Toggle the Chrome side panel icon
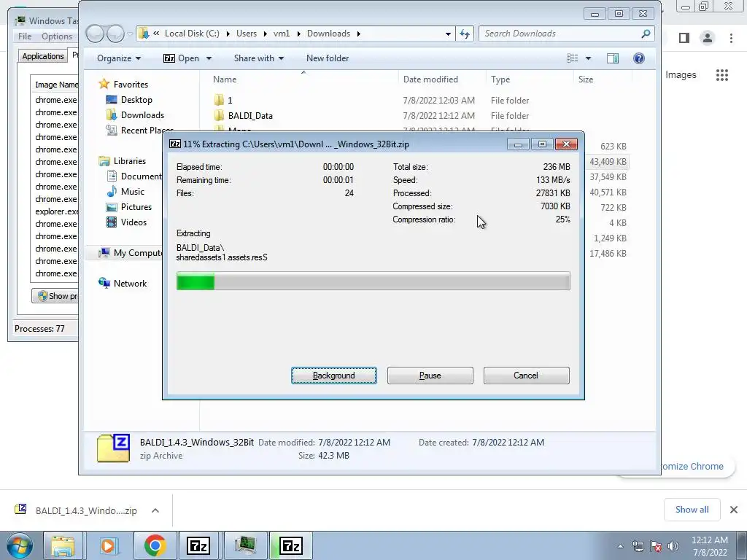This screenshot has width=747, height=560. (x=684, y=38)
